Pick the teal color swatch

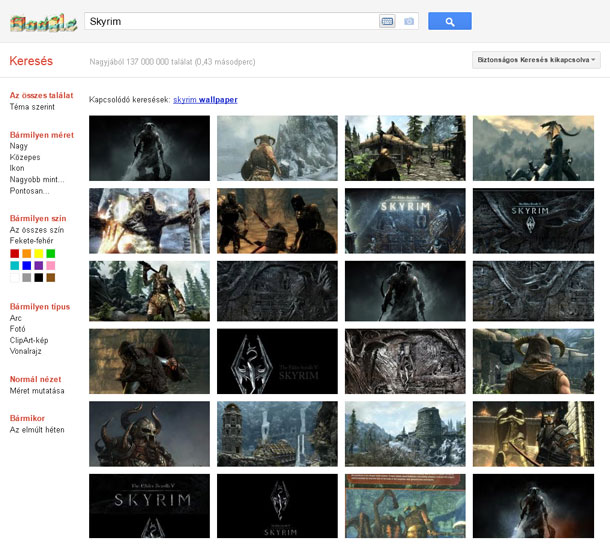(x=14, y=266)
